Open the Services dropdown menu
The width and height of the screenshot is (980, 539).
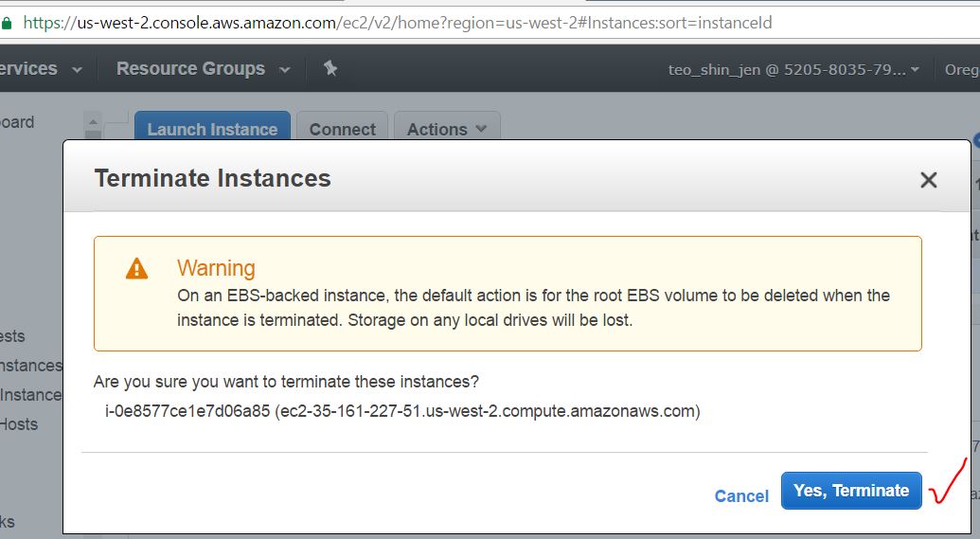click(x=40, y=69)
